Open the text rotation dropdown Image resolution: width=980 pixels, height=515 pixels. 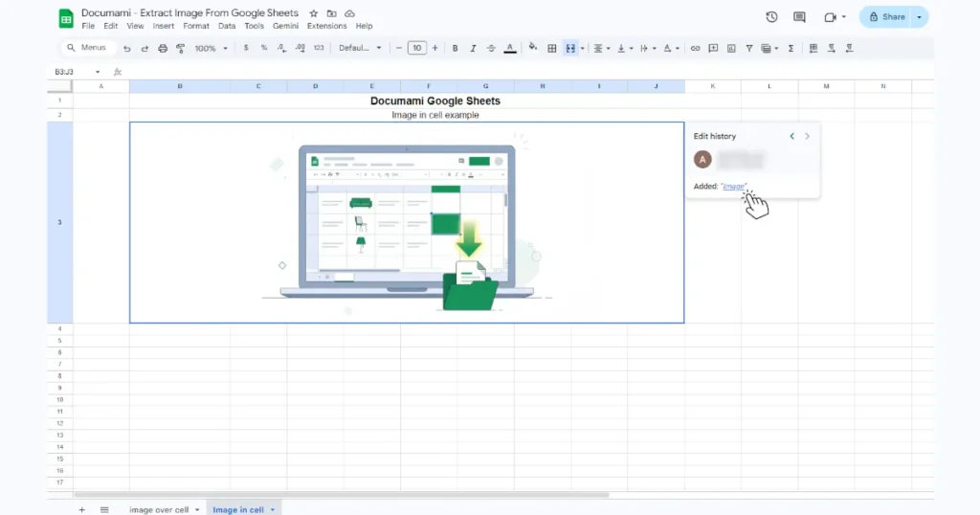(671, 48)
